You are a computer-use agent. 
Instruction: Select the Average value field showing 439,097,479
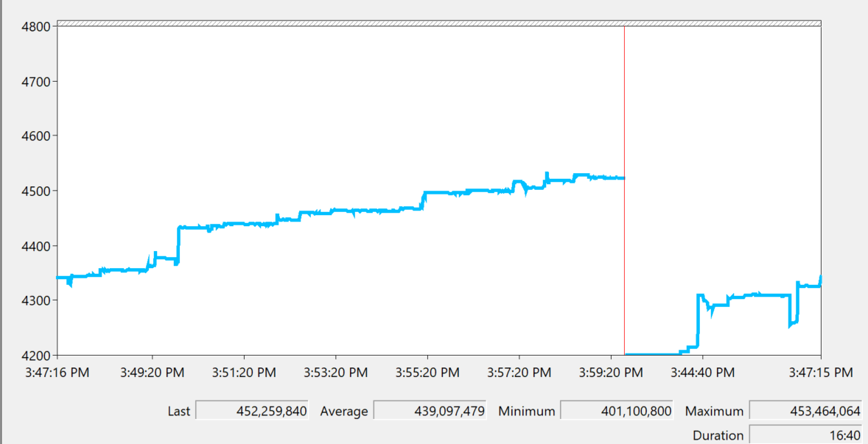(x=430, y=411)
